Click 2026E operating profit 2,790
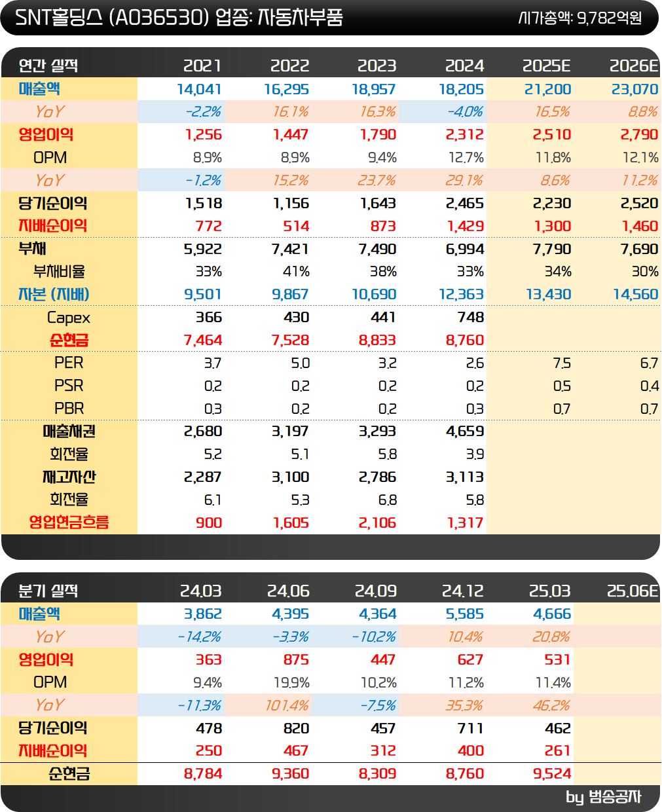Viewport: 662px width, 812px height. [640, 135]
